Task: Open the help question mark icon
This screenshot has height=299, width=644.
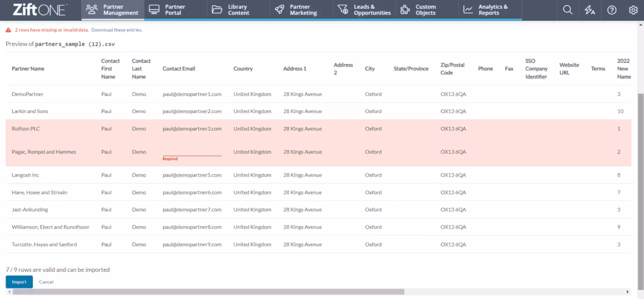Action: point(611,9)
